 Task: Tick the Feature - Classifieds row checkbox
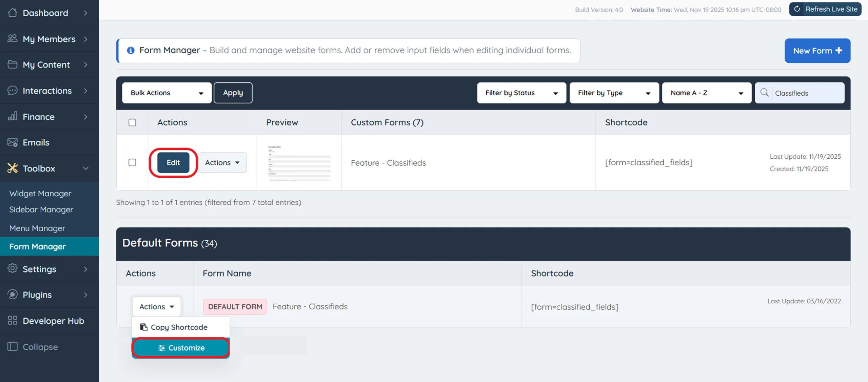pos(132,162)
